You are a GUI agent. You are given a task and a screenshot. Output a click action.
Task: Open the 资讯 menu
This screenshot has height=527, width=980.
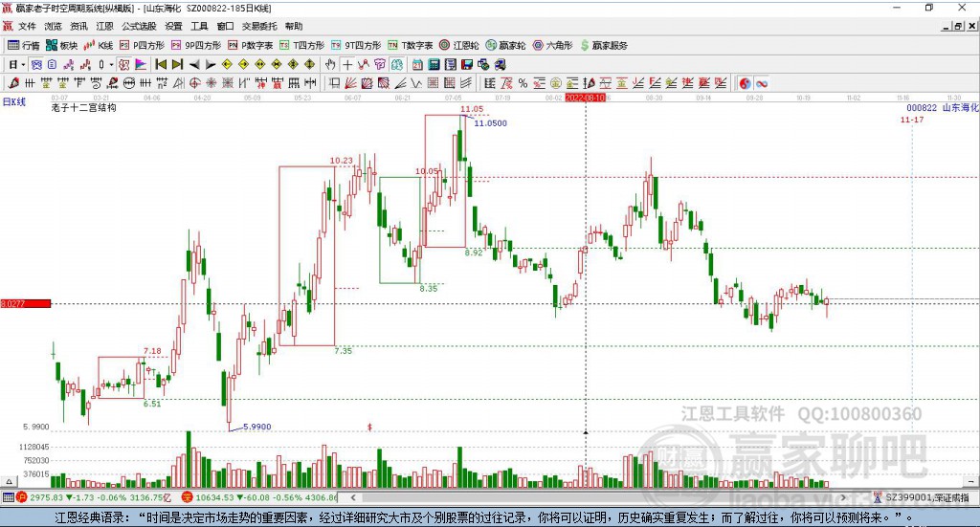click(x=78, y=26)
